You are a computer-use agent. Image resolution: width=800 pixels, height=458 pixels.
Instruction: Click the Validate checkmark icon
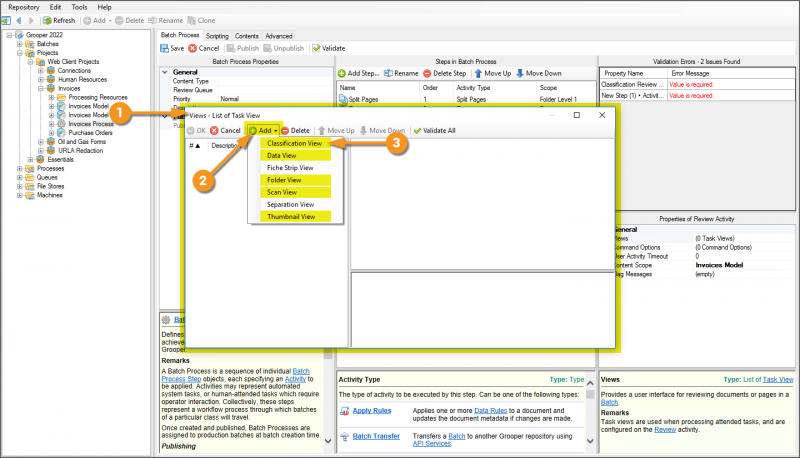pyautogui.click(x=316, y=47)
